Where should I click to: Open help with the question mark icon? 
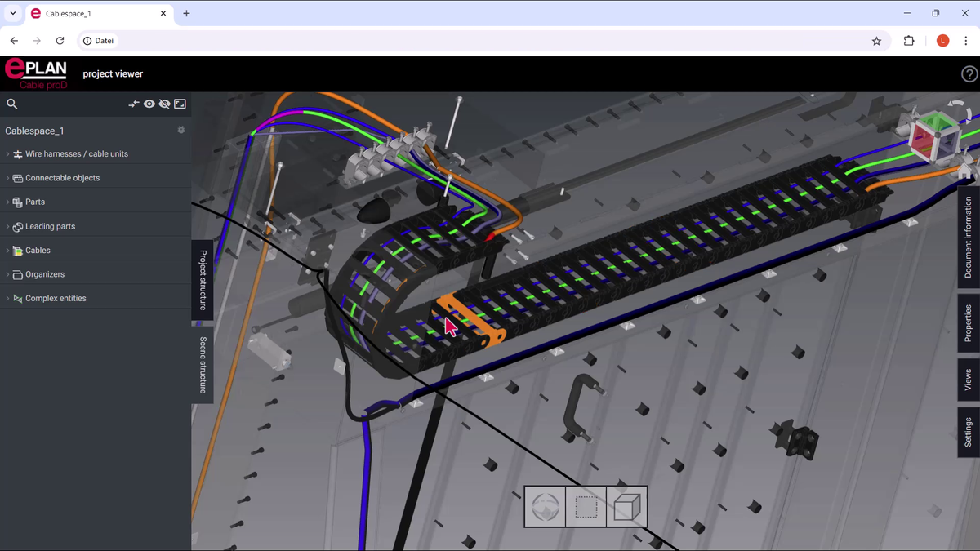[x=969, y=74]
